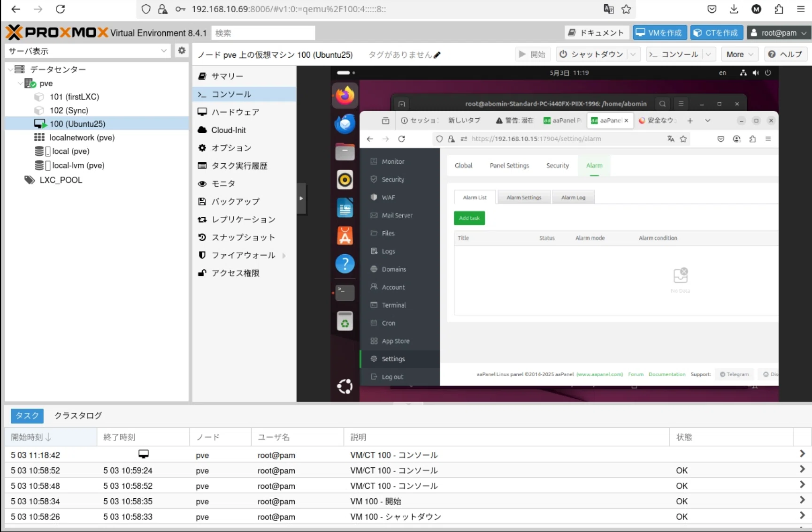The width and height of the screenshot is (812, 532).
Task: Open the shutdown options dropdown arrow
Action: [633, 54]
